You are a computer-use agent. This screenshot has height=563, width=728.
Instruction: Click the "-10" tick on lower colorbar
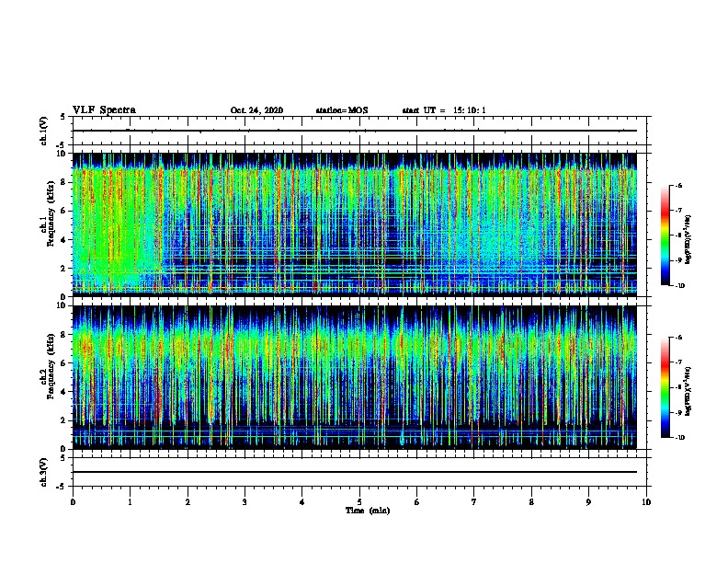pyautogui.click(x=679, y=438)
